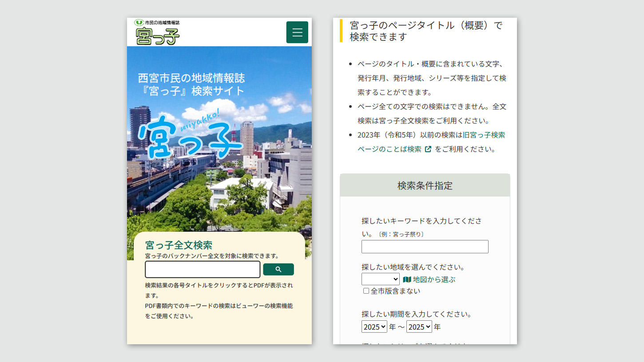The height and width of the screenshot is (362, 644).
Task: Open the 探したい地域 region dropdown
Action: click(381, 279)
